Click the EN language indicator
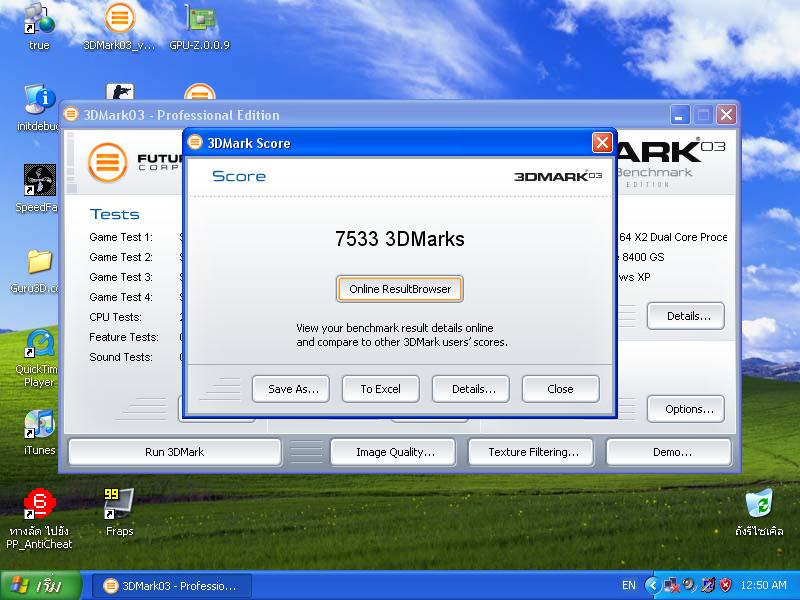This screenshot has height=600, width=800. pyautogui.click(x=629, y=585)
